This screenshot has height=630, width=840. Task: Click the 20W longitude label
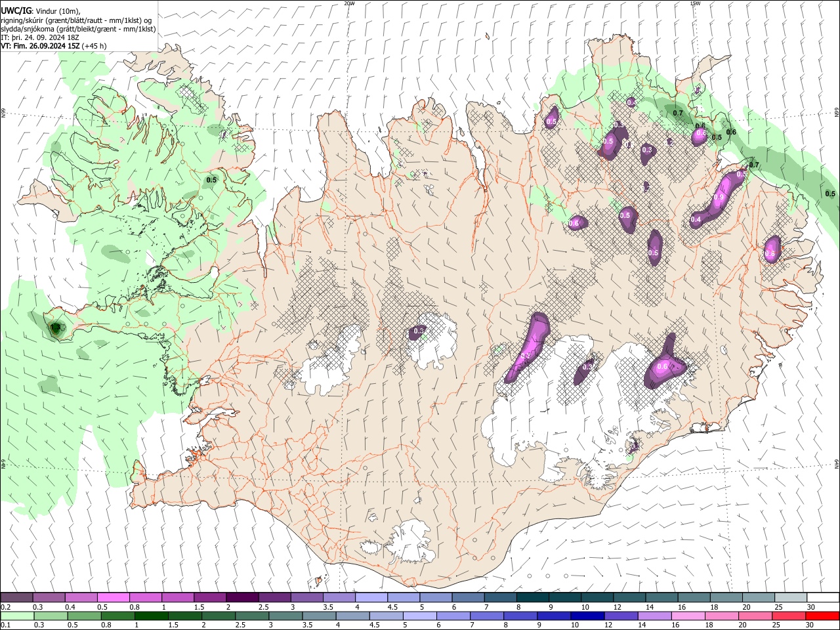pyautogui.click(x=349, y=3)
